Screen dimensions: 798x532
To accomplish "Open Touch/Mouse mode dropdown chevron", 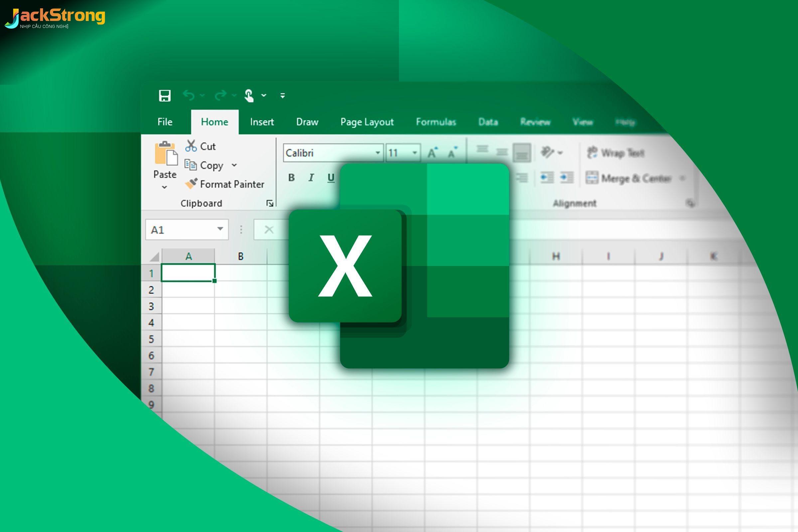I will click(x=264, y=96).
